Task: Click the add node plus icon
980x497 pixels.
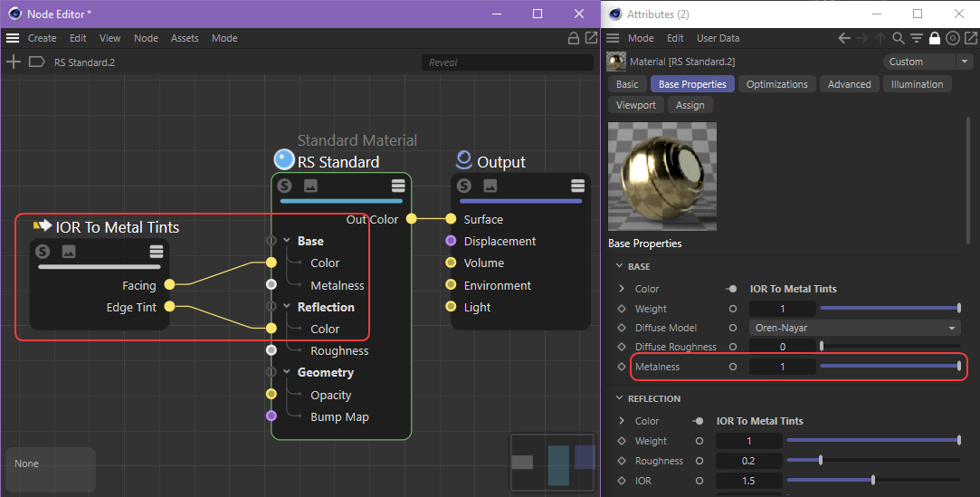Action: 14,62
